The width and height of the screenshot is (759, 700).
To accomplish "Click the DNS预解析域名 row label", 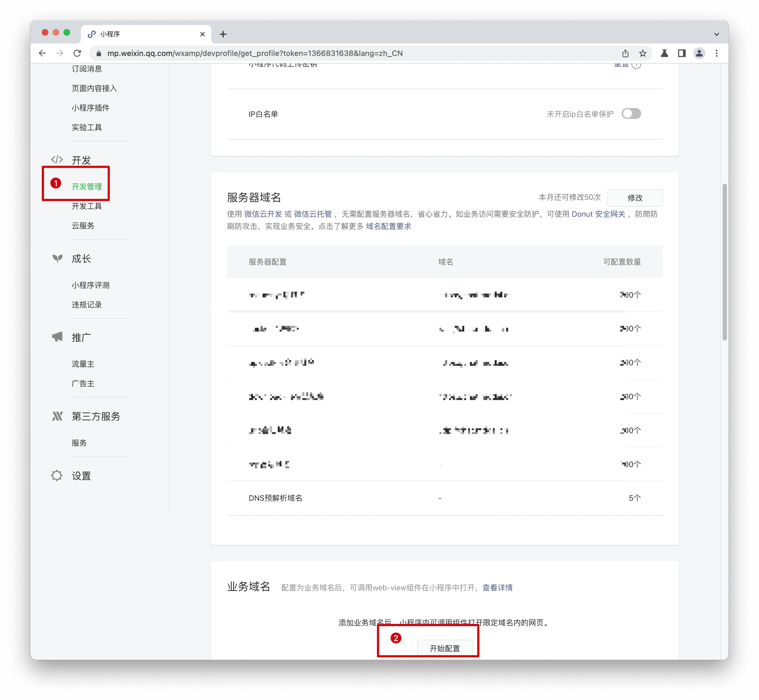I will pos(275,498).
